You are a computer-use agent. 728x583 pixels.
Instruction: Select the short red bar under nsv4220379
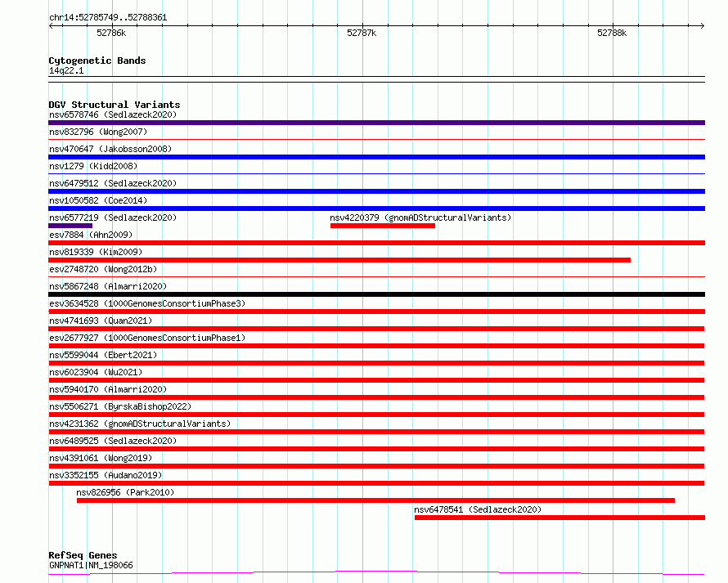coord(383,226)
